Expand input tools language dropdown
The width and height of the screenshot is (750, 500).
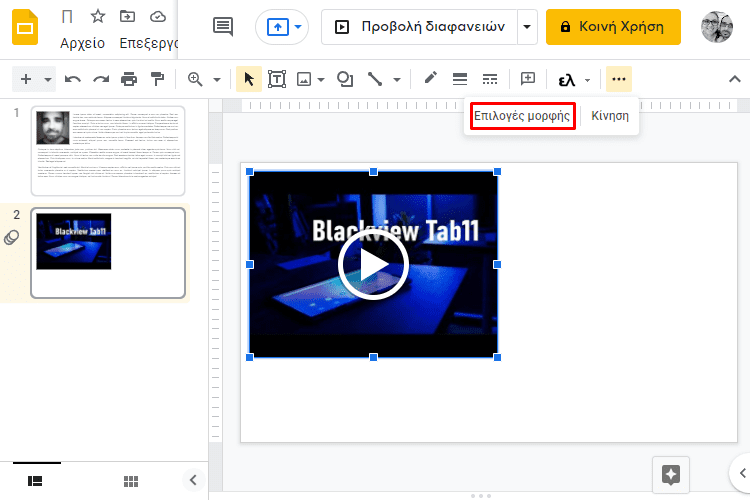(x=587, y=80)
